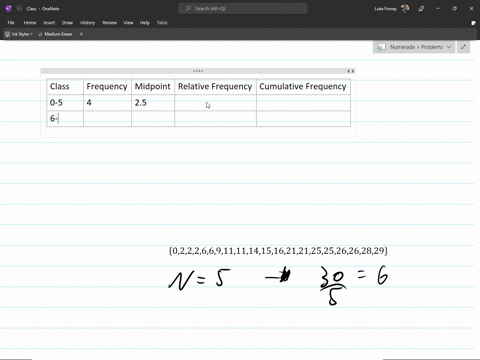
Task: Click the notebook icon beside Numerade
Action: 381,47
